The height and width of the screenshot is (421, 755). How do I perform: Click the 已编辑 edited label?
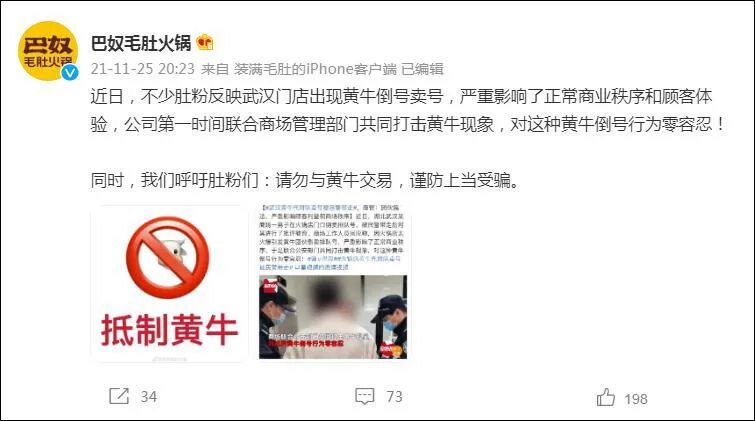(x=422, y=69)
